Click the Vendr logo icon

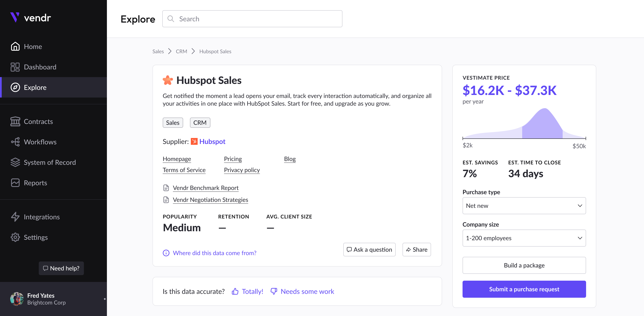tap(15, 17)
